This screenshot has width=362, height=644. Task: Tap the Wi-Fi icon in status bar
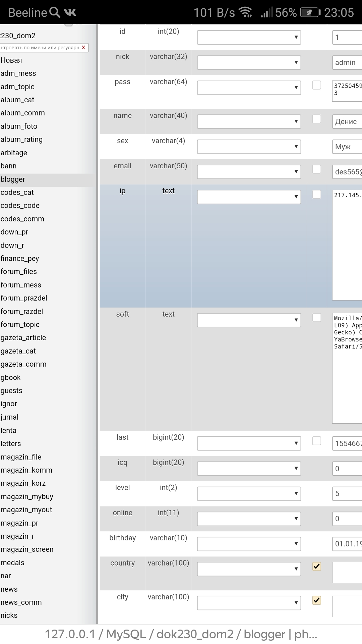[x=246, y=13]
